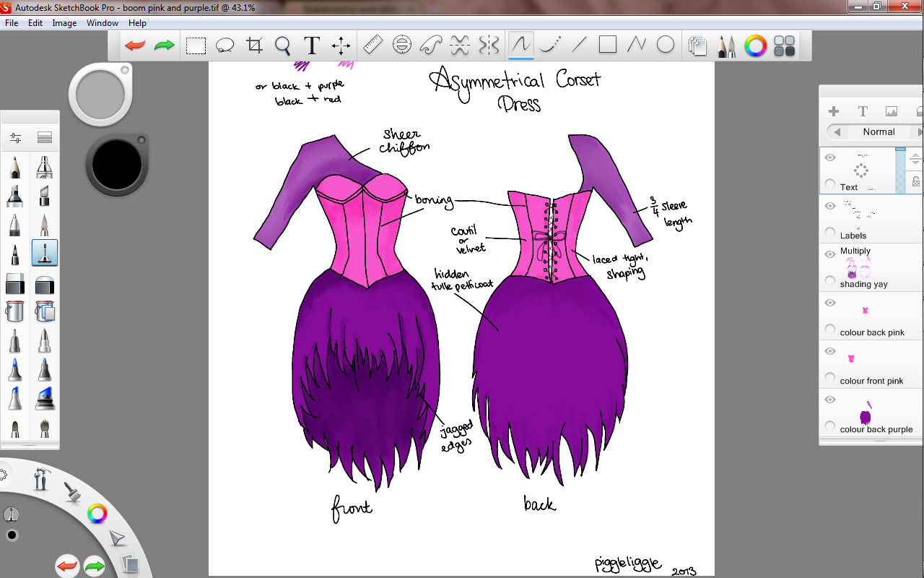Select the Predictive Stroke tool
Image resolution: width=924 pixels, height=578 pixels.
(x=549, y=46)
